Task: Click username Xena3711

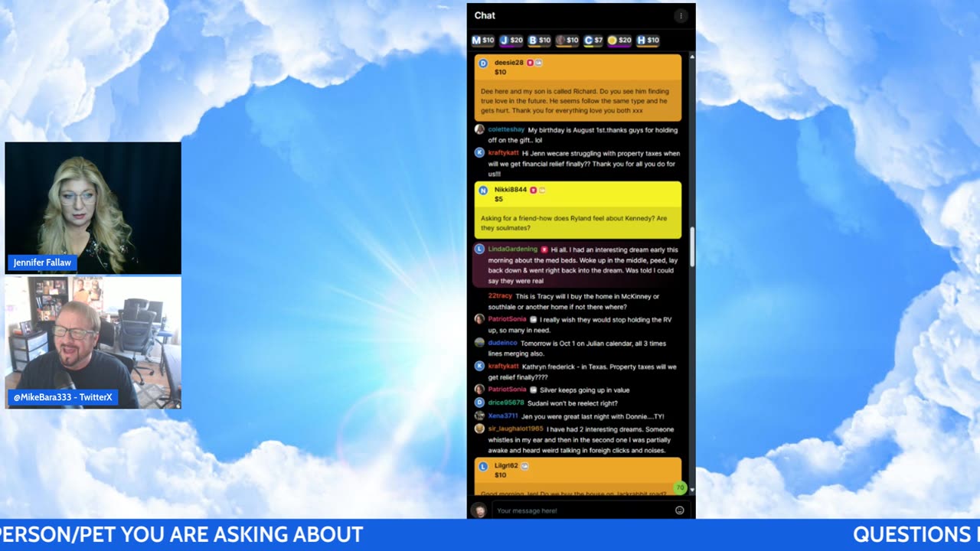Action: click(x=503, y=416)
